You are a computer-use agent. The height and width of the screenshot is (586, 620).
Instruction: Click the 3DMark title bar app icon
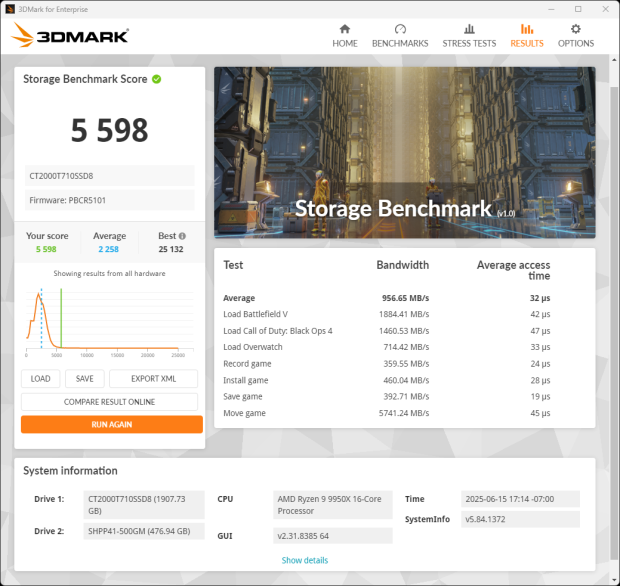tap(10, 8)
